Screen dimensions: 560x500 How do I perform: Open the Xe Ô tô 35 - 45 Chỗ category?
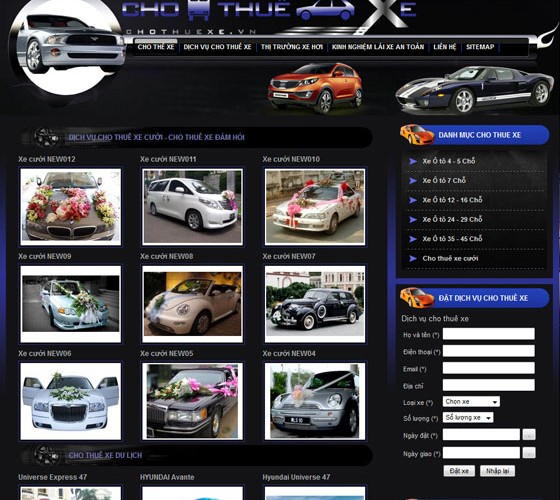click(452, 239)
